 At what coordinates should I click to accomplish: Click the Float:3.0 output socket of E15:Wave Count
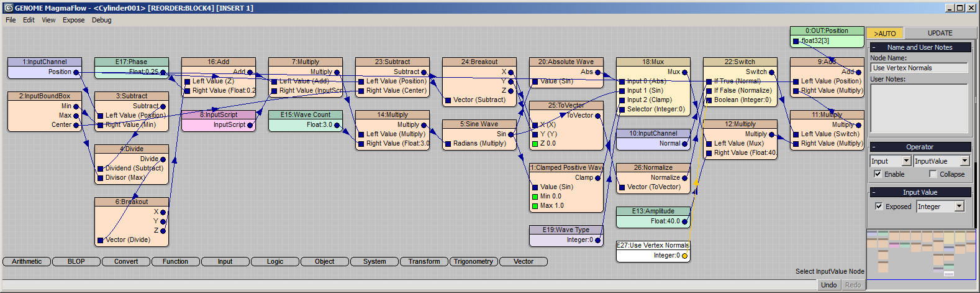click(337, 125)
